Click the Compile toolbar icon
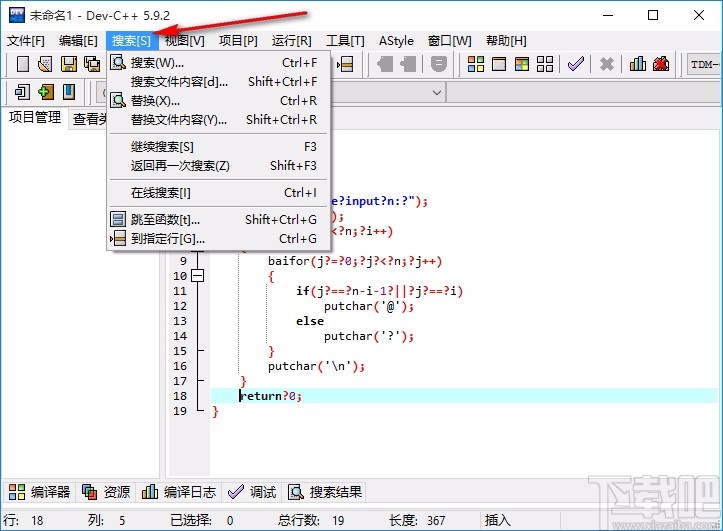 point(475,64)
